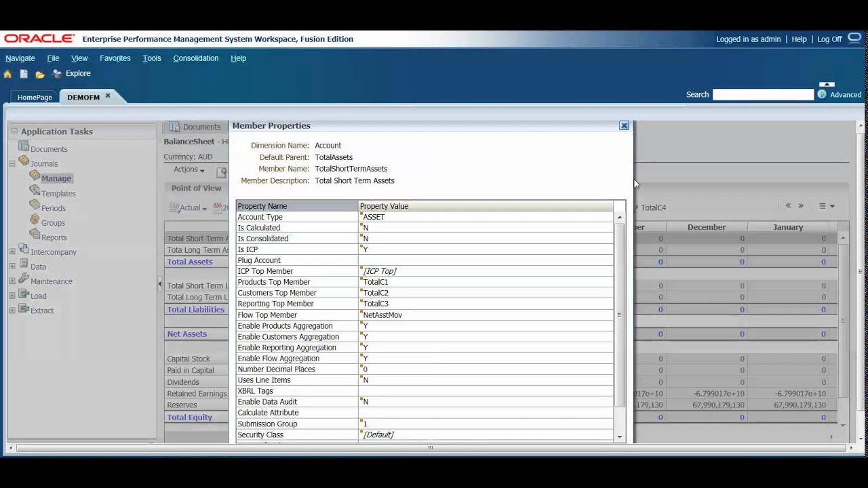Image resolution: width=868 pixels, height=488 pixels.
Task: Click the December column header
Action: (707, 227)
